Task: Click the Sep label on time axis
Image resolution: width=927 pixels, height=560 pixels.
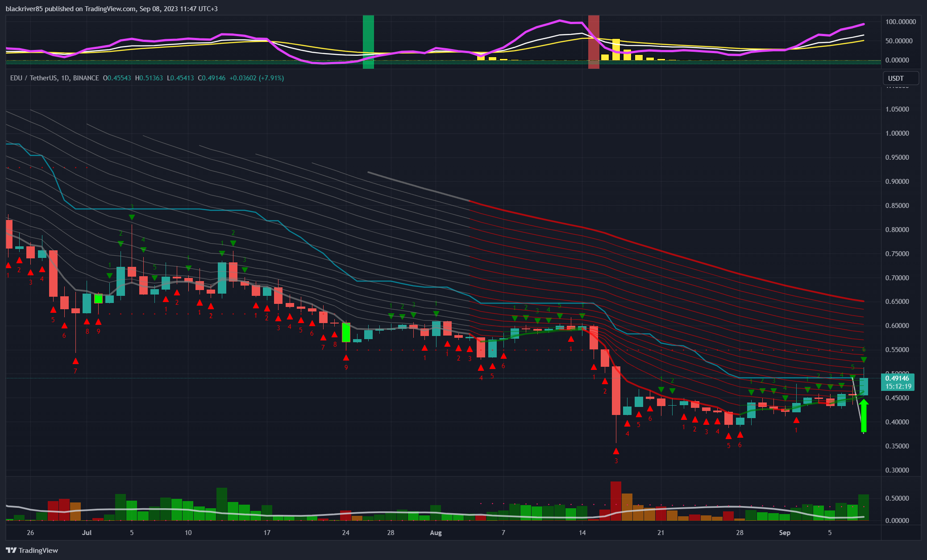Action: click(785, 533)
